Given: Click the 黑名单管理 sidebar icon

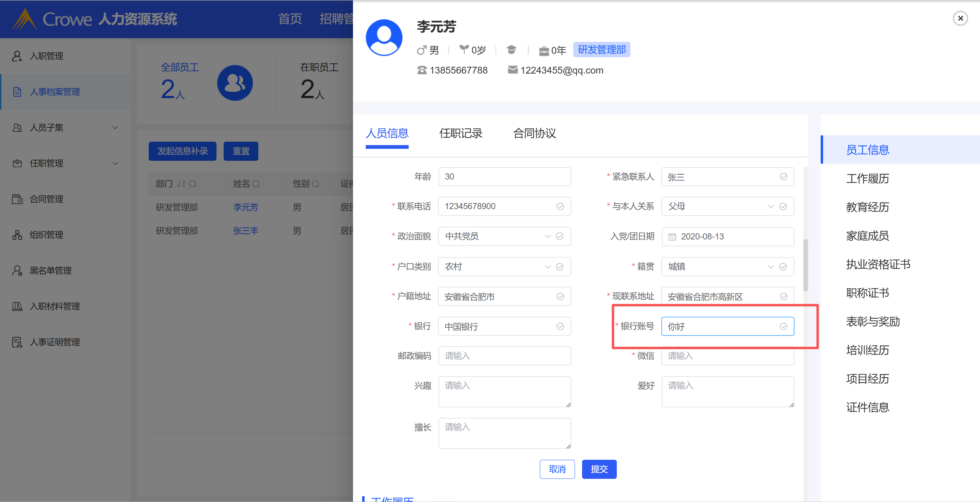Looking at the screenshot, I should (17, 271).
